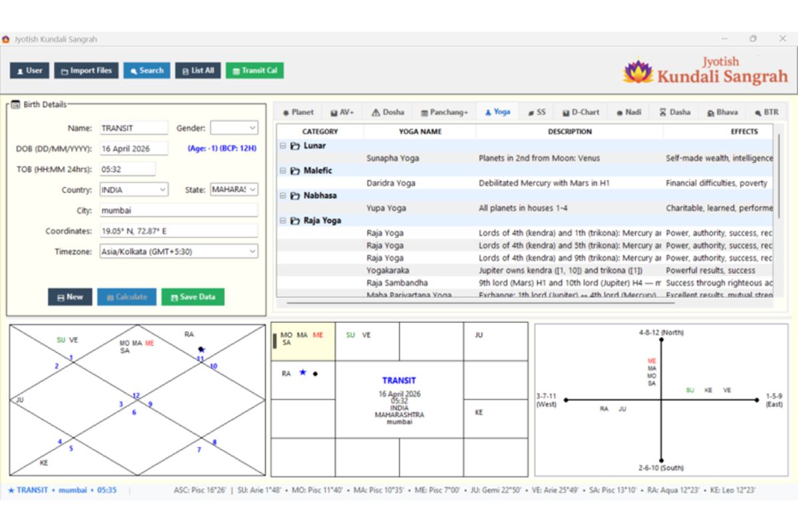The width and height of the screenshot is (798, 532).
Task: Select the Yupa Yoga row
Action: point(525,208)
